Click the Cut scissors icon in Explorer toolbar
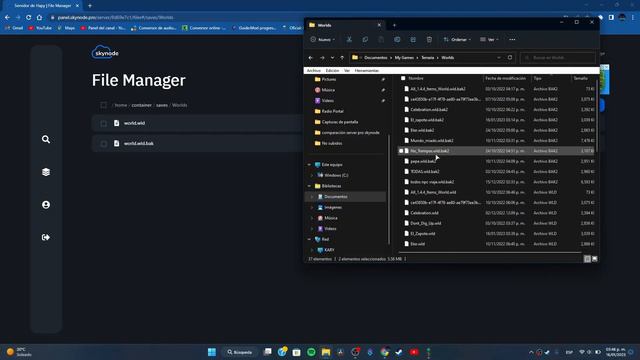 349,40
